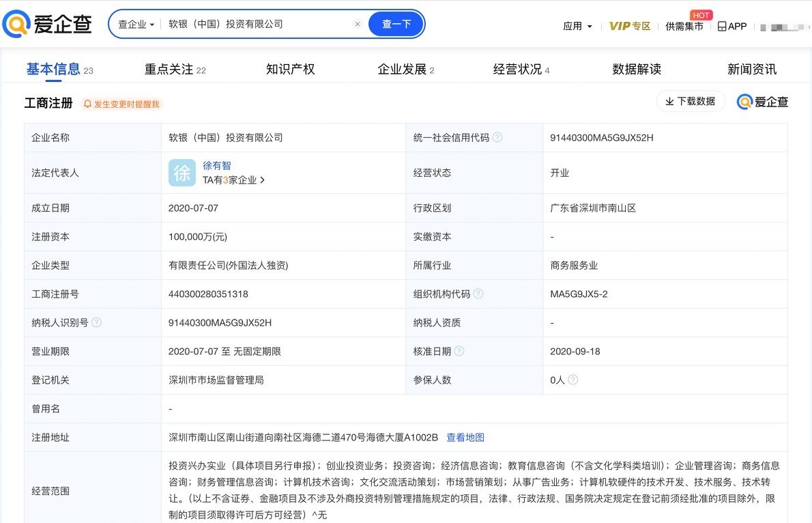Open the 查企业 search type dropdown

coord(136,24)
